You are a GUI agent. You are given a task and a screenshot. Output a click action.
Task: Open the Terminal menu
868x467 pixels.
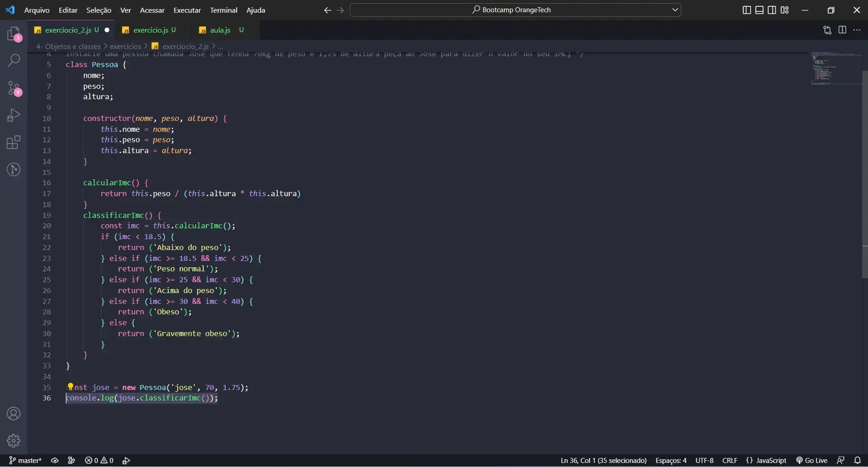[x=223, y=10]
